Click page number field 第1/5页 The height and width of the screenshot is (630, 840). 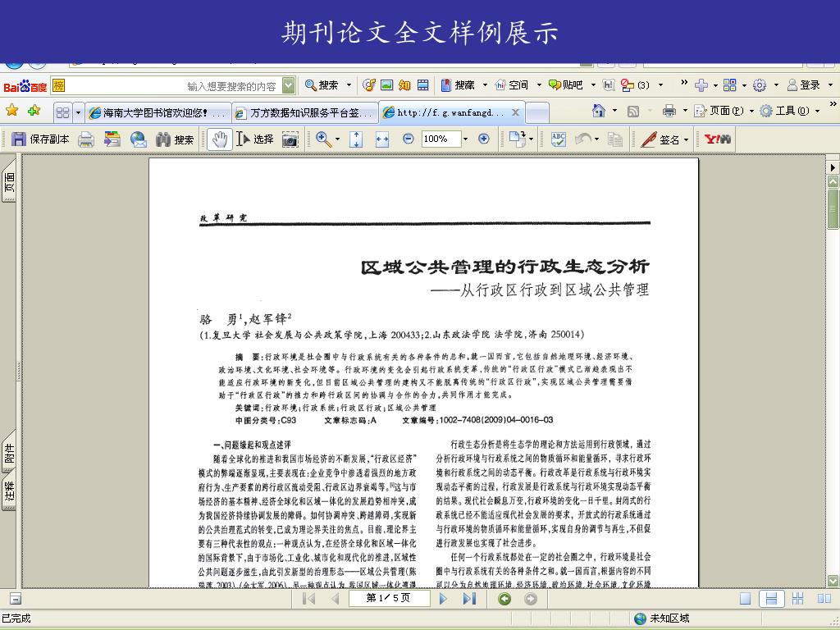click(x=389, y=598)
